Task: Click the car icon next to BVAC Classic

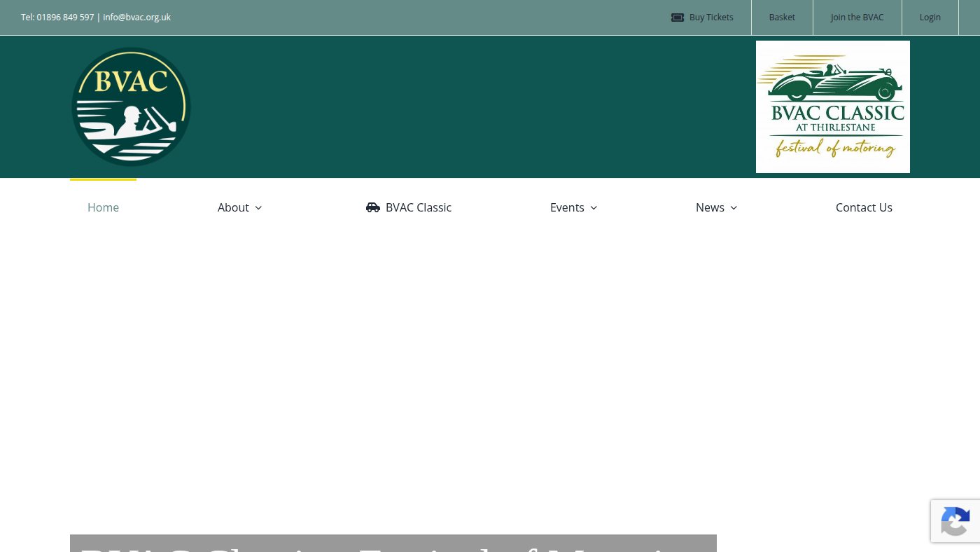Action: 373,207
